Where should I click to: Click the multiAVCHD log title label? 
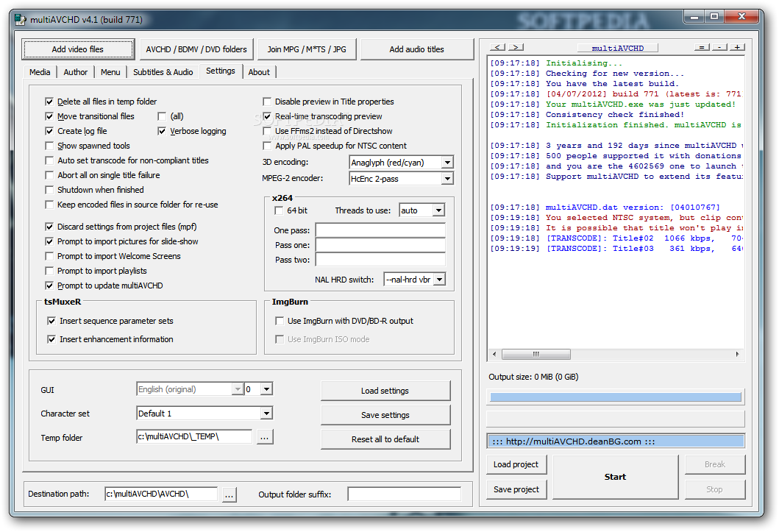point(618,48)
